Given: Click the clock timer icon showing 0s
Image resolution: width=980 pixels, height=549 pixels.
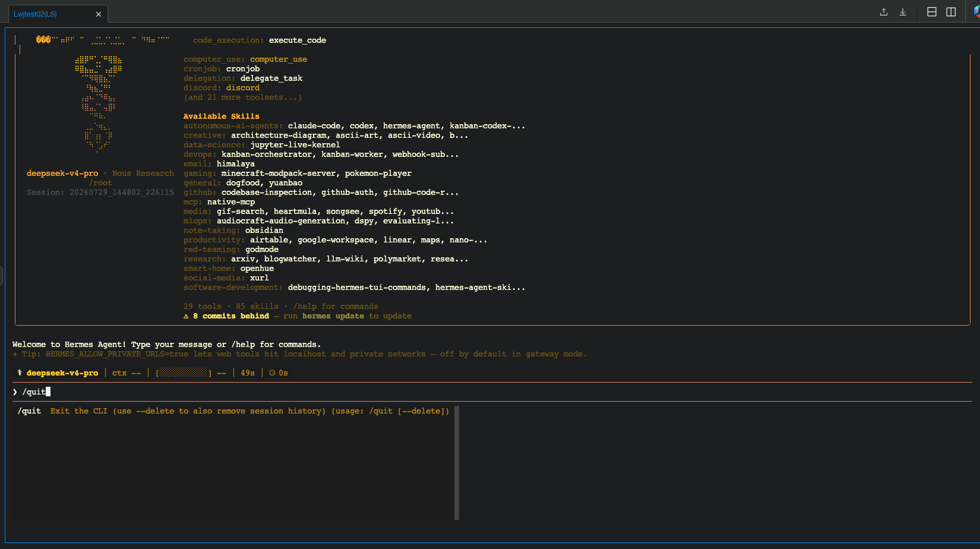Looking at the screenshot, I should 273,373.
